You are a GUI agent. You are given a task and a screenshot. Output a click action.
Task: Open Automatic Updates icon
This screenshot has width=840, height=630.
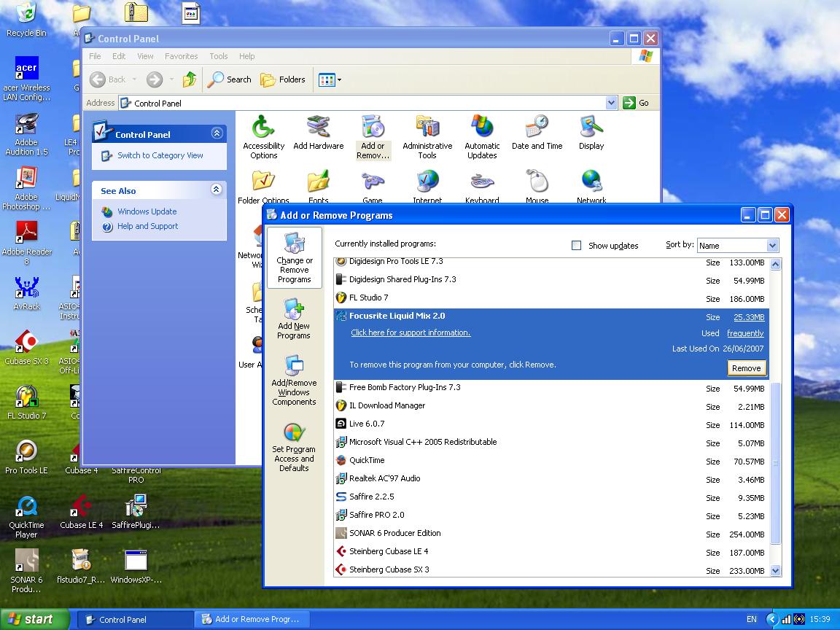pos(481,137)
